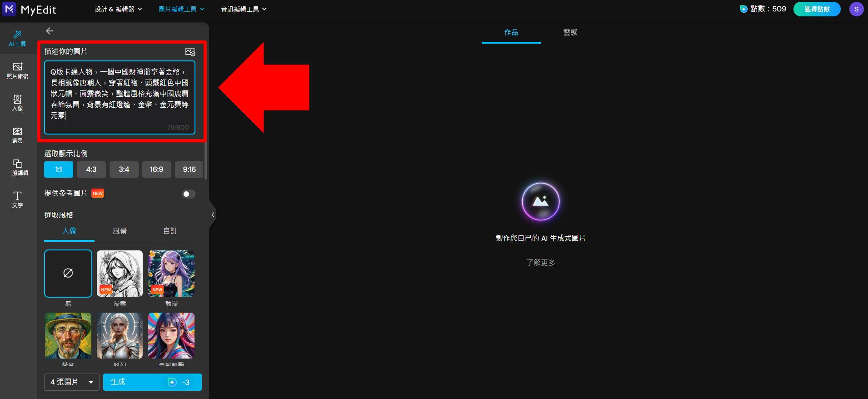Open the 人像 sidebar tool
This screenshot has width=868, height=399.
click(x=17, y=103)
